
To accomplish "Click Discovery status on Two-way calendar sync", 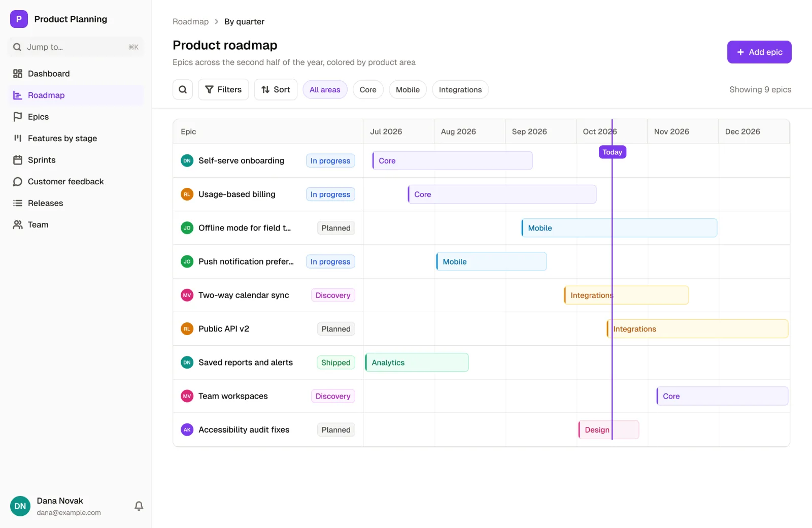I will [333, 295].
